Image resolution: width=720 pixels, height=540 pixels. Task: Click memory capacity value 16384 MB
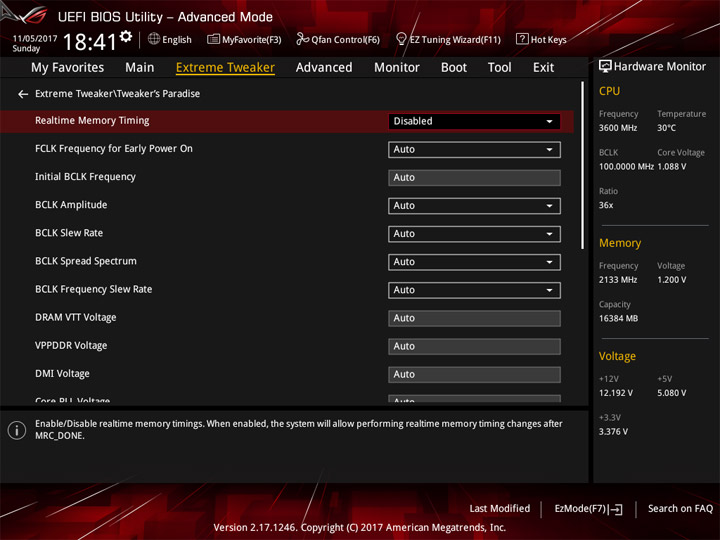(x=618, y=319)
